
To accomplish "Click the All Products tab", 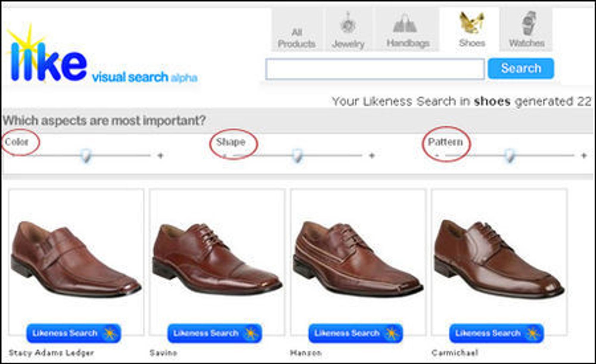I will click(x=297, y=30).
